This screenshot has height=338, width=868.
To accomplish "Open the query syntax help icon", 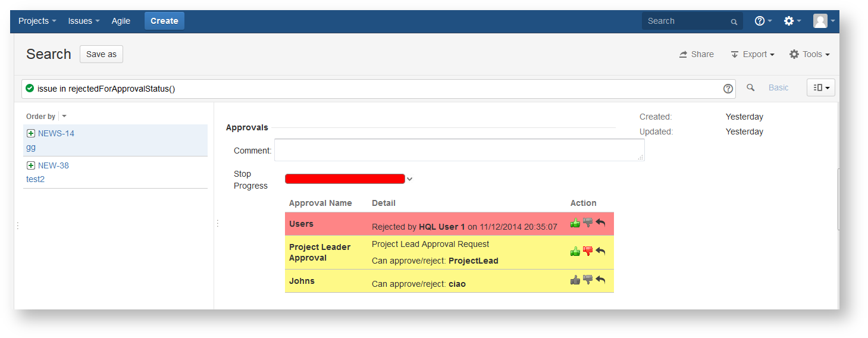I will coord(728,89).
